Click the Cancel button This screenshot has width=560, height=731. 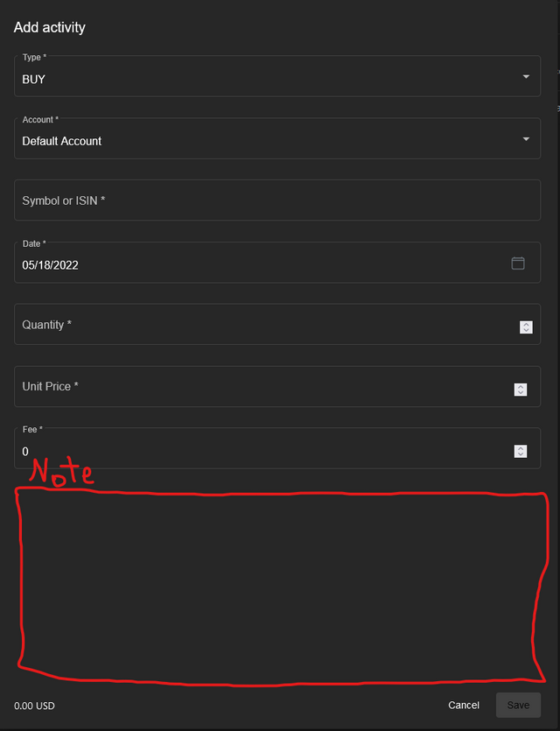point(464,705)
